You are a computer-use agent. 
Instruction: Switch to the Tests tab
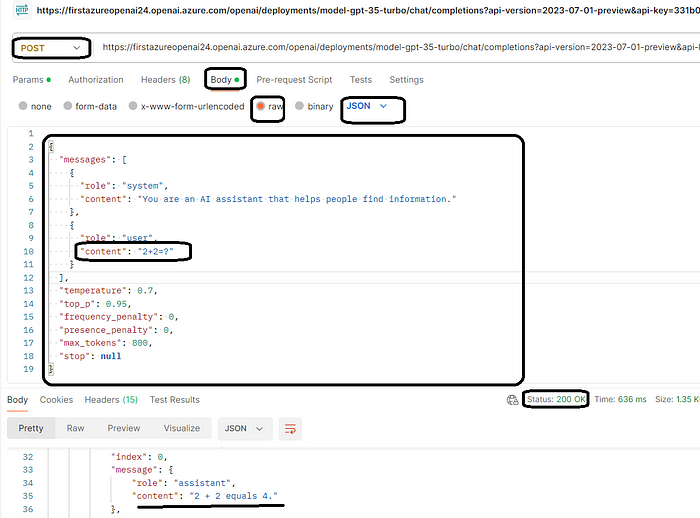click(x=361, y=79)
